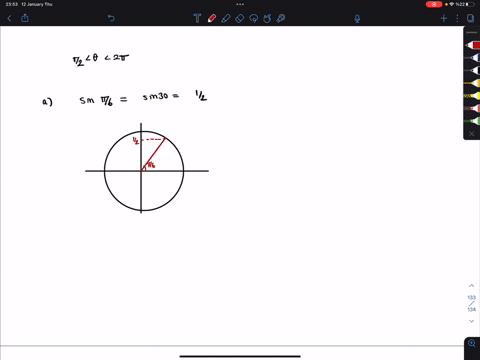Tap the page number 133 indicator

click(471, 297)
